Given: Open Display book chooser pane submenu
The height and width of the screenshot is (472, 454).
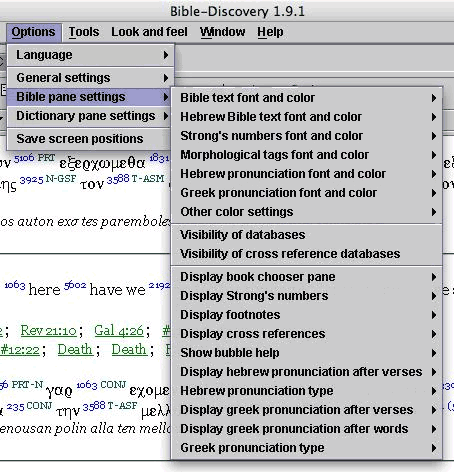Looking at the screenshot, I should [307, 277].
